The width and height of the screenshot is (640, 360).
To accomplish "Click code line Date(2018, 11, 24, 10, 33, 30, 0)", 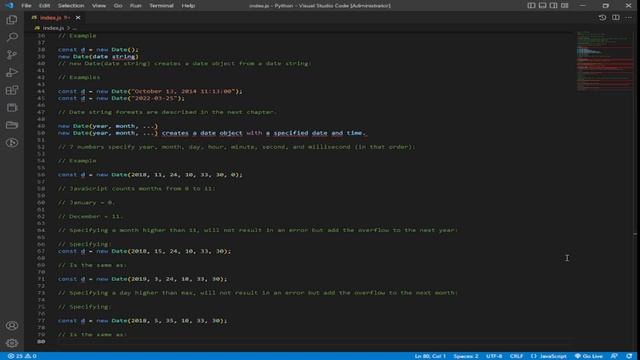I will coord(150,175).
